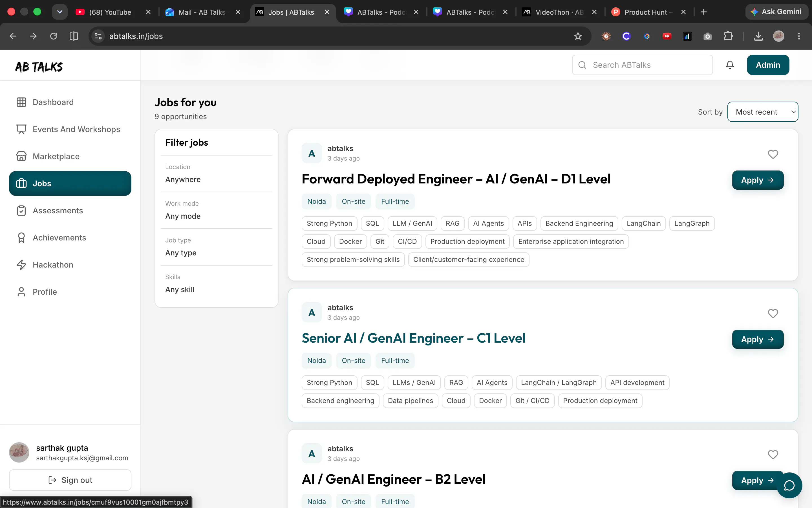Click the browser forward arrow
The image size is (812, 508).
click(33, 36)
